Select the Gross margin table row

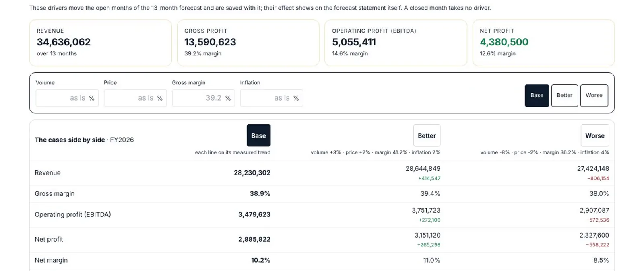tap(322, 194)
